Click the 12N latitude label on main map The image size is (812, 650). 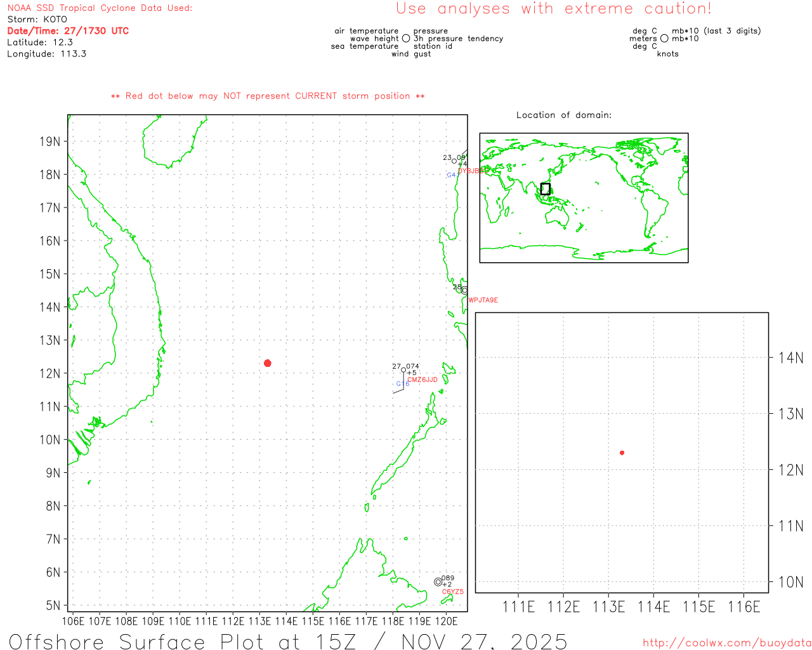pos(50,373)
